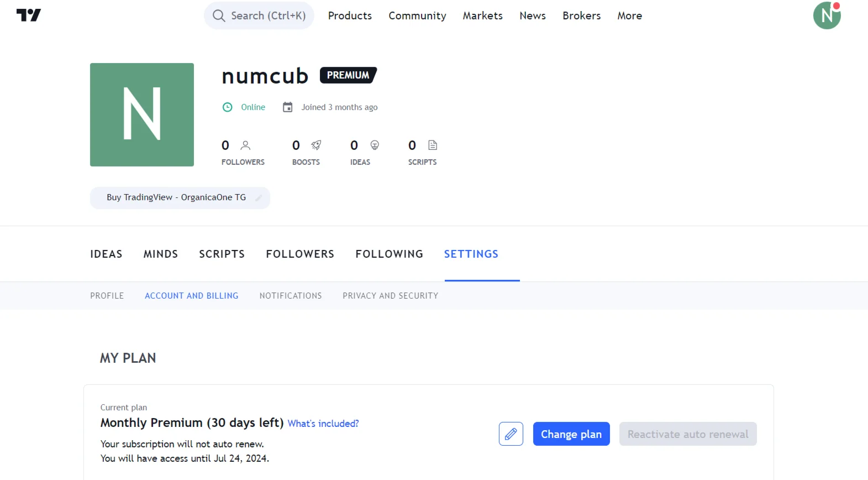Open the PROFILE settings sub-tab
Screen dimensions: 868x480
click(x=107, y=296)
